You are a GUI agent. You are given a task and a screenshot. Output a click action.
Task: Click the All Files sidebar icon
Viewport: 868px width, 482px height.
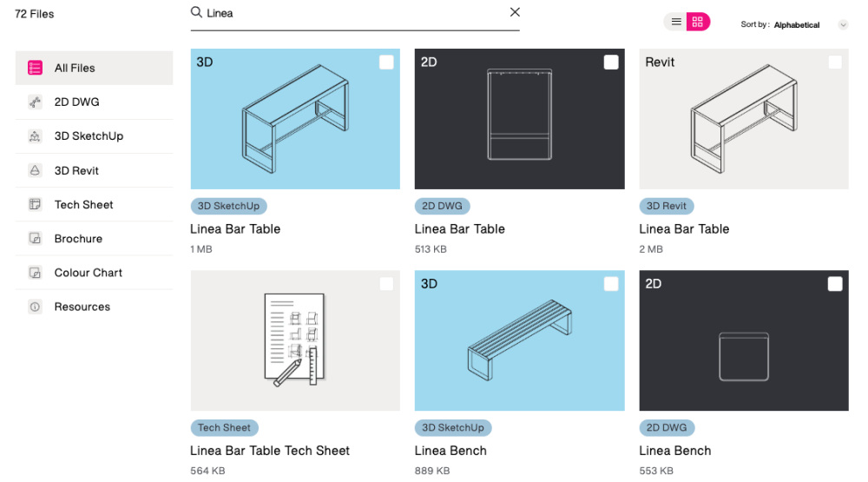[35, 68]
